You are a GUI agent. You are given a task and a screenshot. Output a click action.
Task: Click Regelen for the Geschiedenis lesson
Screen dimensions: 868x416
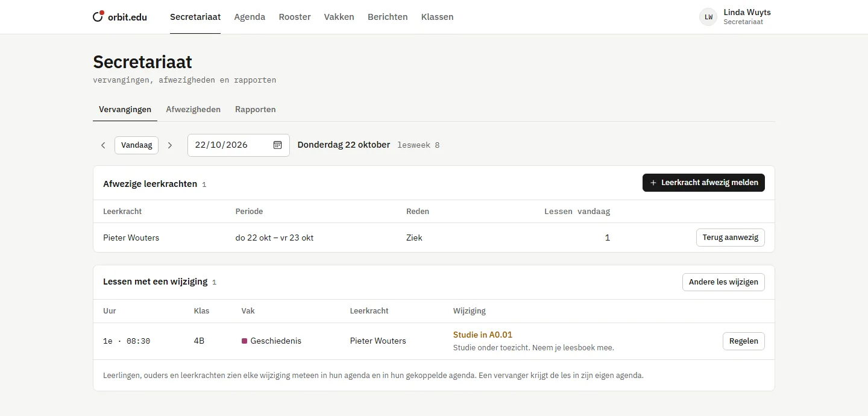(x=744, y=341)
